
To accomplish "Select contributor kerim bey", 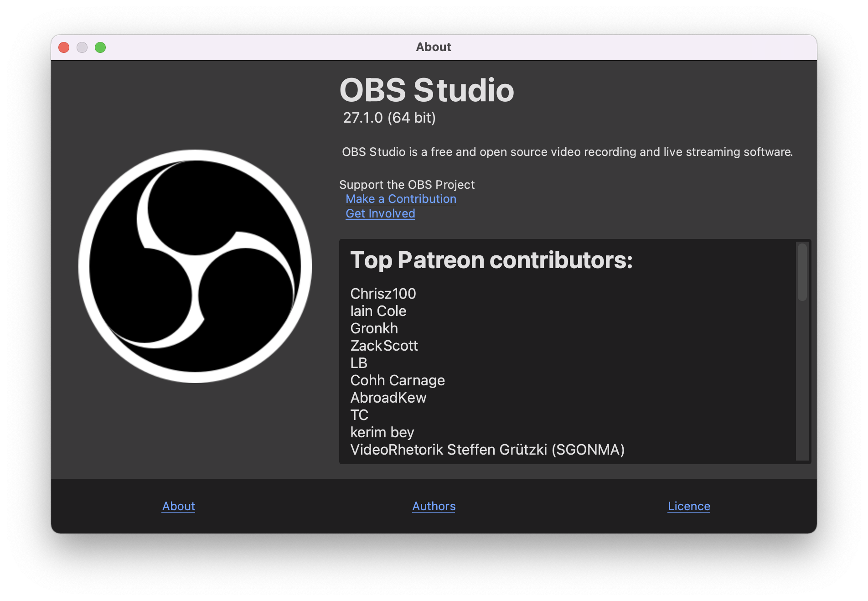I will pos(382,433).
